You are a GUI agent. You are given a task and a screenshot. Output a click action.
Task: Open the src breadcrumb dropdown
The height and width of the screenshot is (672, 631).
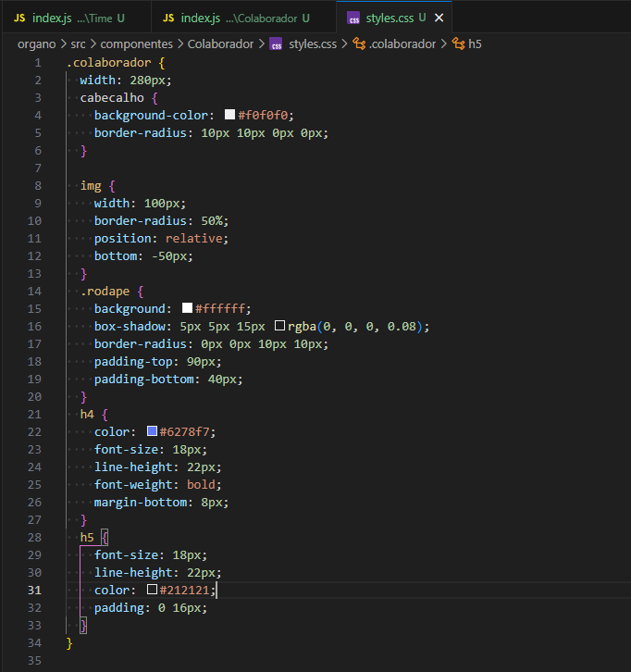79,44
